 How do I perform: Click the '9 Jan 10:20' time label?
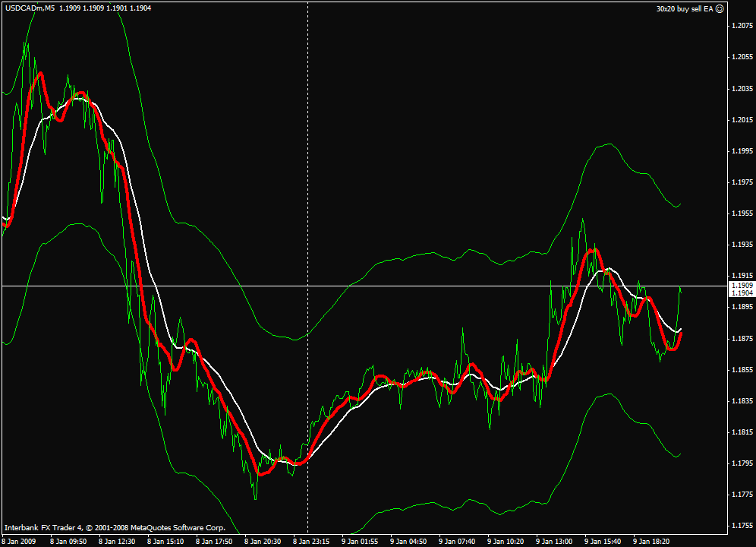506,542
